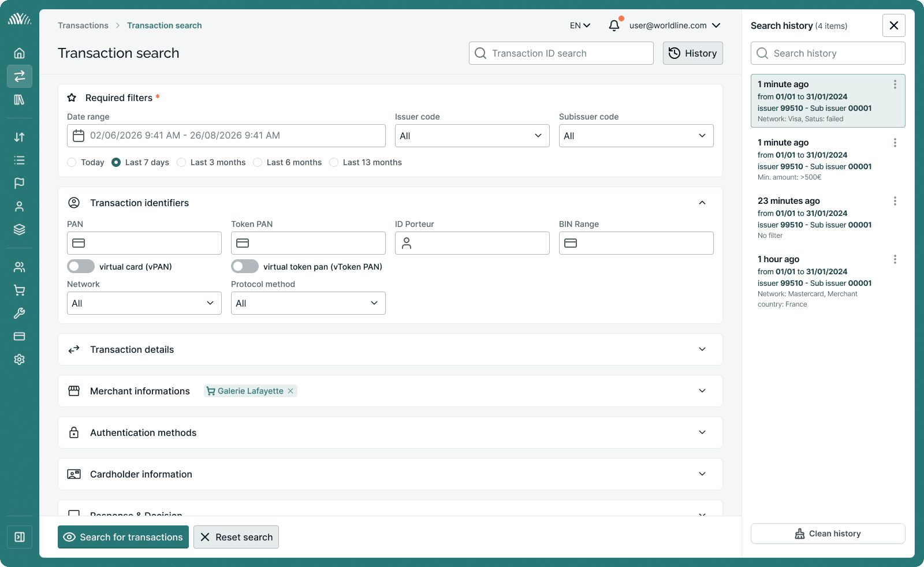Open notifications bell icon
Screen dimensions: 924x567
pos(614,25)
